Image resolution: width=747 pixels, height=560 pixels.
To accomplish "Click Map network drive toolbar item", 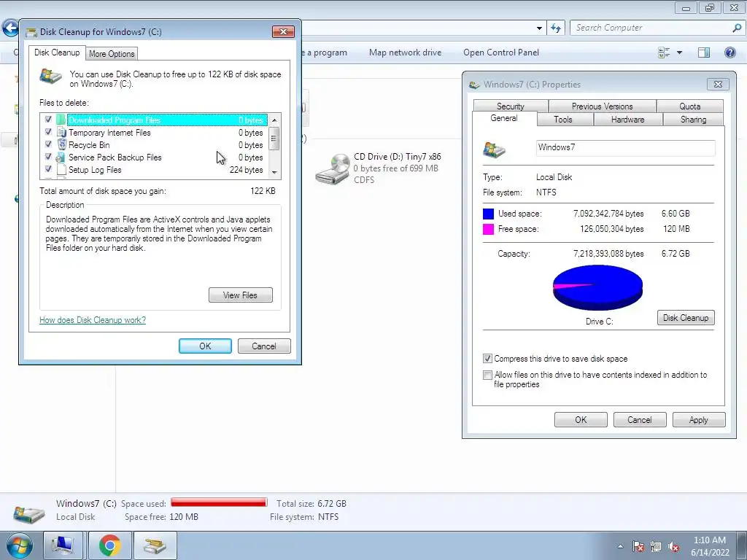I will tap(406, 52).
